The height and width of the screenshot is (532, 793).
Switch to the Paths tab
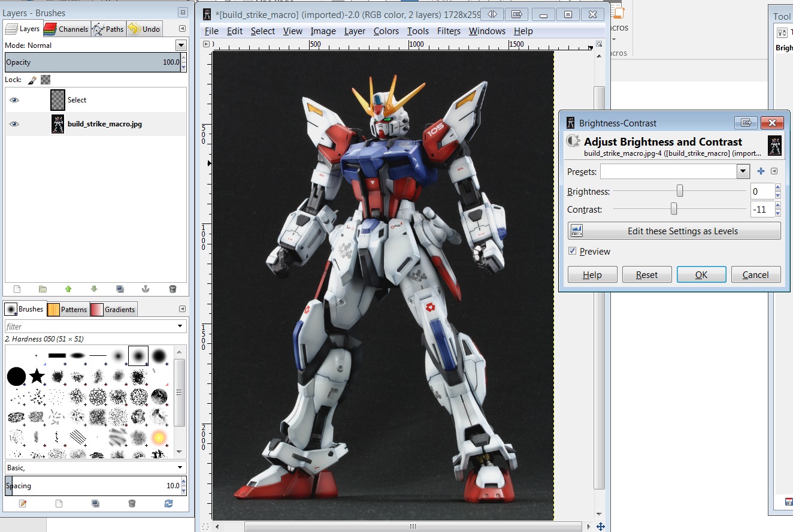108,29
